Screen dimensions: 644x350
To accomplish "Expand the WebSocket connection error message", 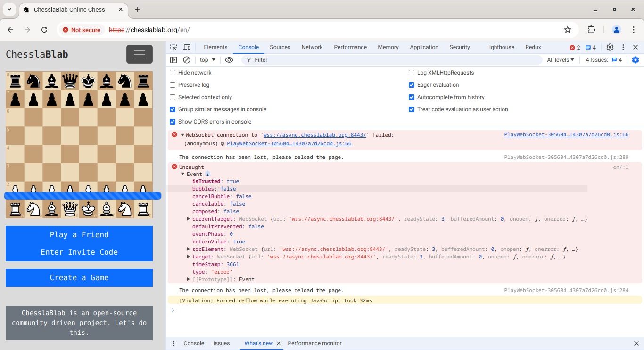I will coord(182,135).
